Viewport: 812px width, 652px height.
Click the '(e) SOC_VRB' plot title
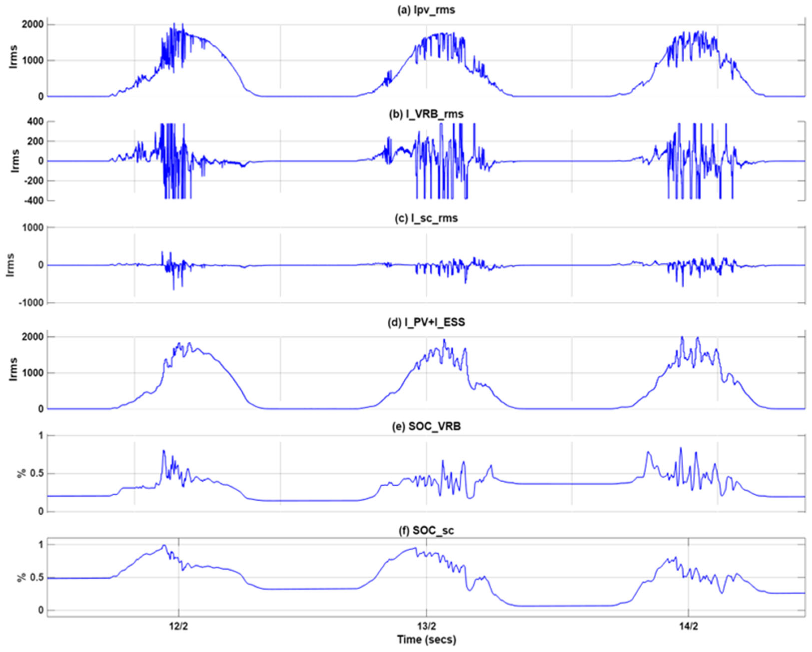click(426, 426)
